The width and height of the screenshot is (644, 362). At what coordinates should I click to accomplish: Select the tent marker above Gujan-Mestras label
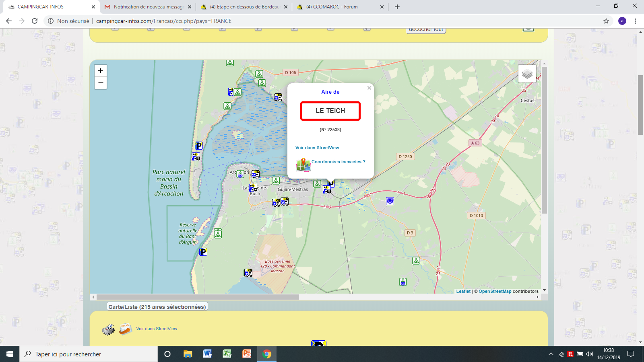coord(276,181)
